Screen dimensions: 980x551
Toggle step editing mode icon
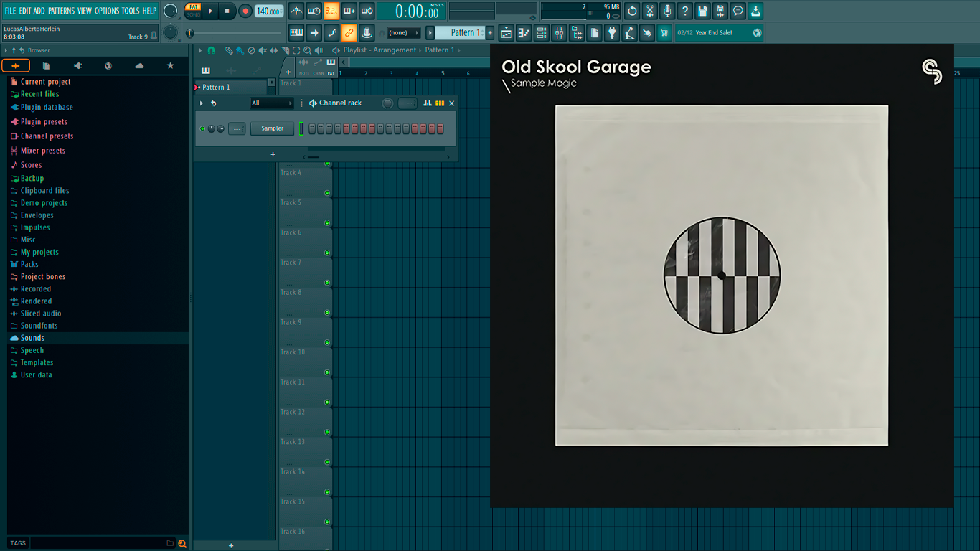[331, 32]
